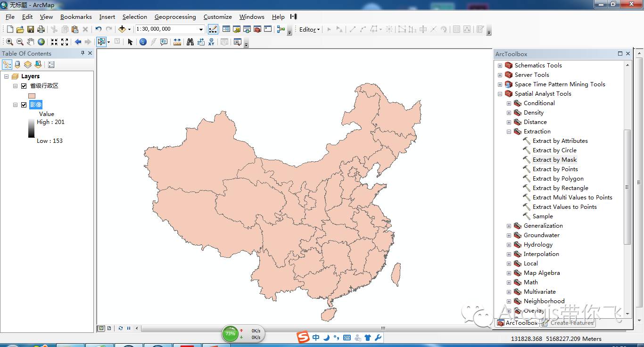Go back to previous extent

coord(78,42)
